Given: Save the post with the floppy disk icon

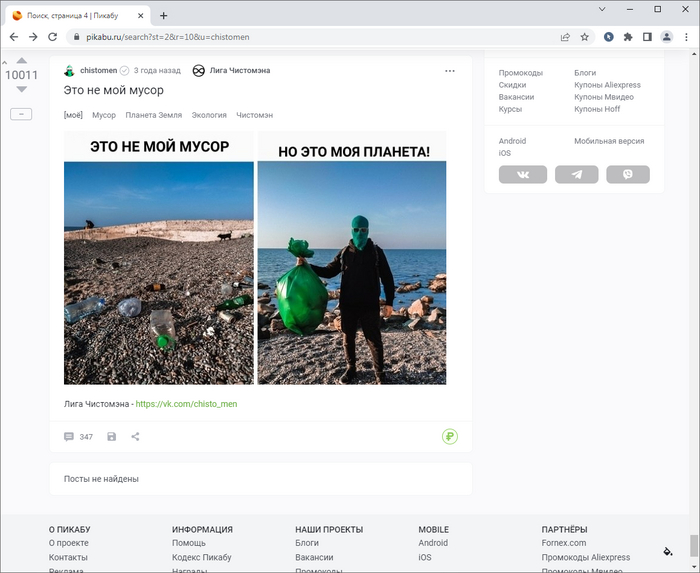Looking at the screenshot, I should 111,437.
